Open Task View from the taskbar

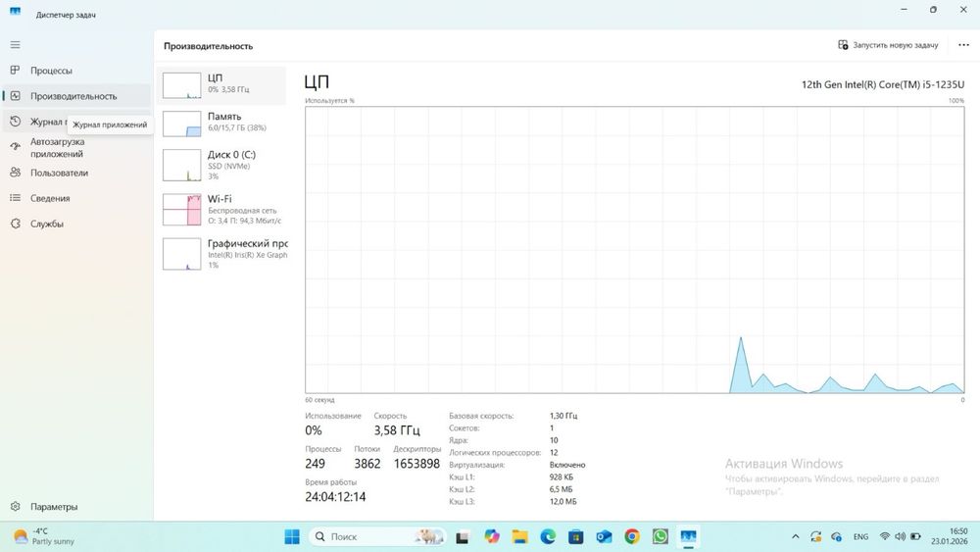click(462, 536)
